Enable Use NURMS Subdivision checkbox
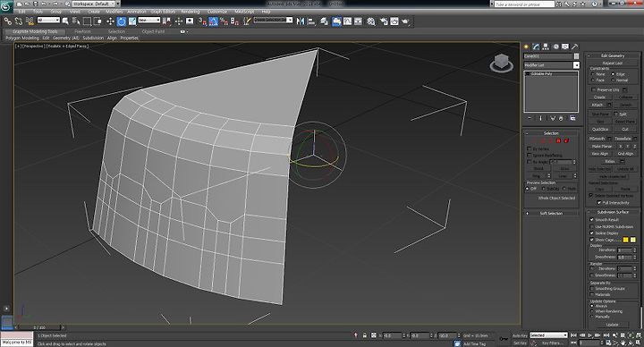Image resolution: width=644 pixels, height=347 pixels. tap(592, 226)
